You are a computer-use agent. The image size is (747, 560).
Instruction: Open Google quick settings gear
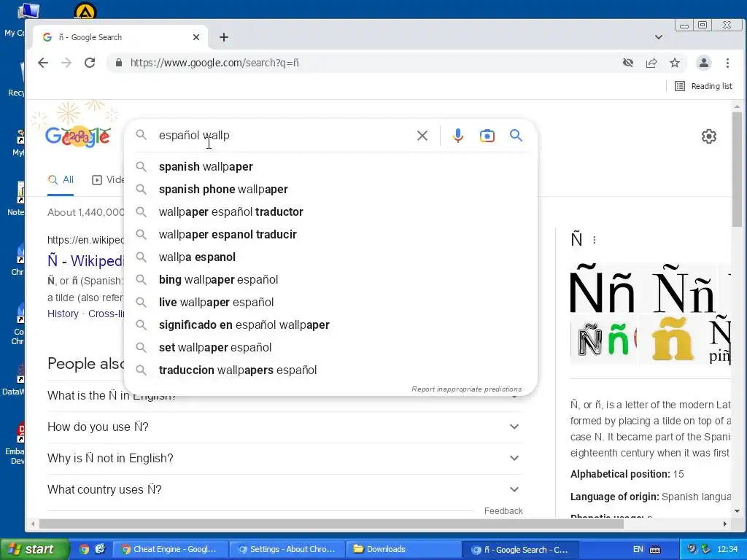coord(709,136)
